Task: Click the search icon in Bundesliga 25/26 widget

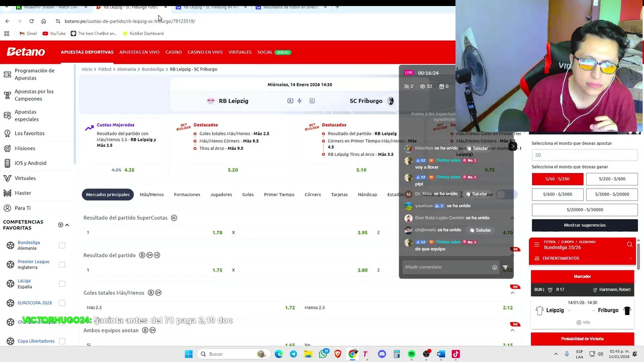Action: click(x=629, y=244)
